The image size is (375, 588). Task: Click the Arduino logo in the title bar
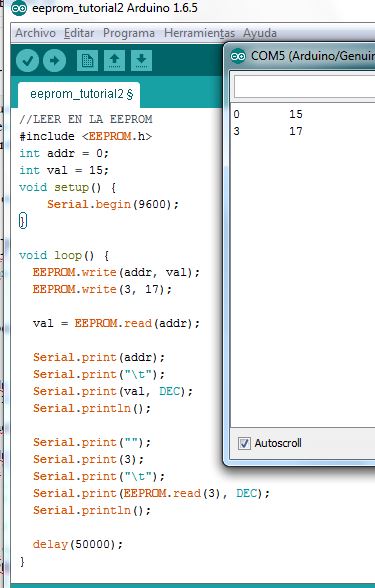[19, 8]
